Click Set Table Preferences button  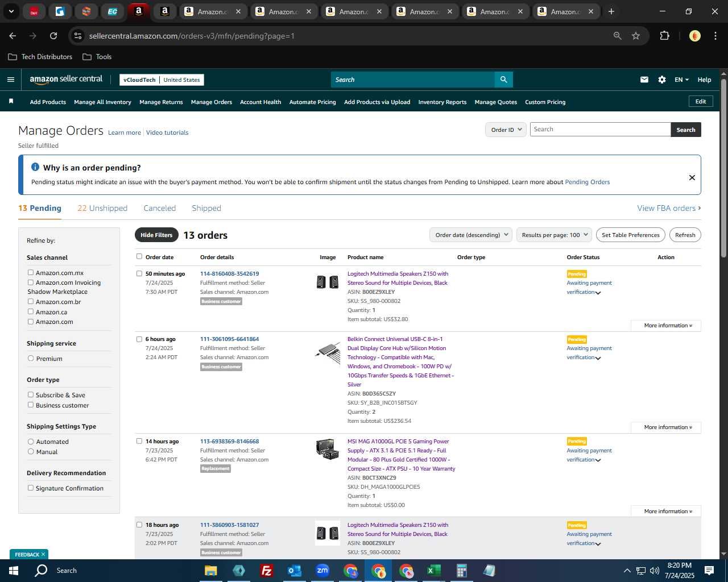tap(631, 235)
